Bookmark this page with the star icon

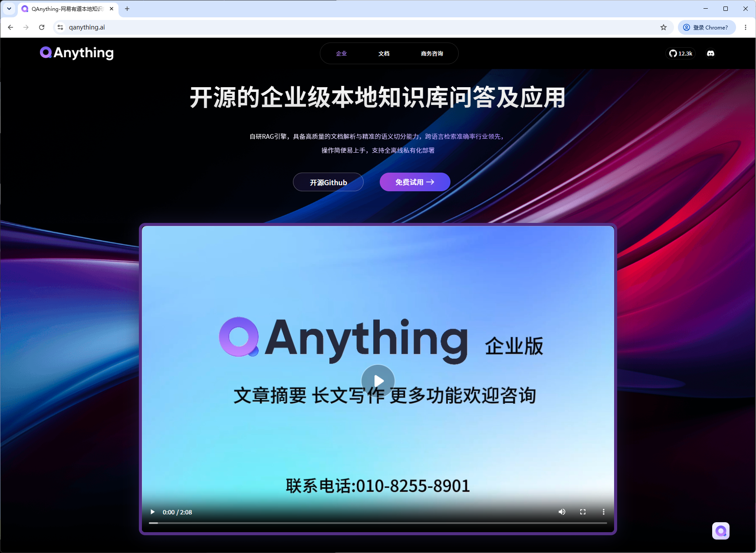coord(664,27)
